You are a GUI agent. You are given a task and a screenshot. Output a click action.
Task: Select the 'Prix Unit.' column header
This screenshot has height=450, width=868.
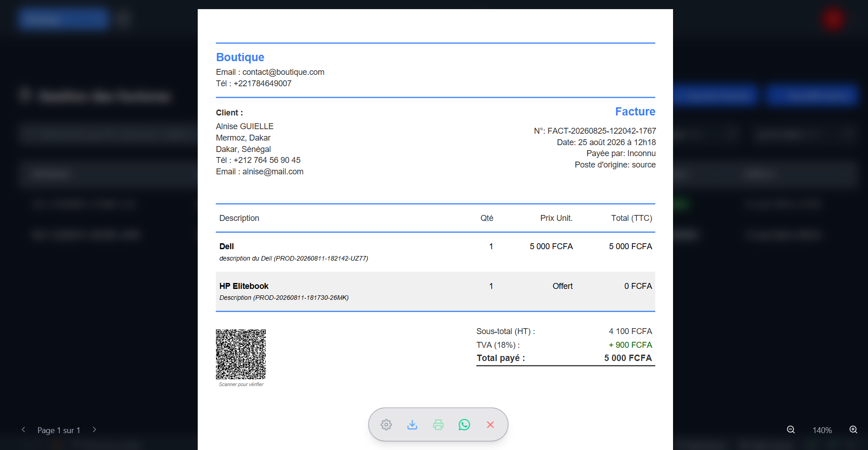556,218
